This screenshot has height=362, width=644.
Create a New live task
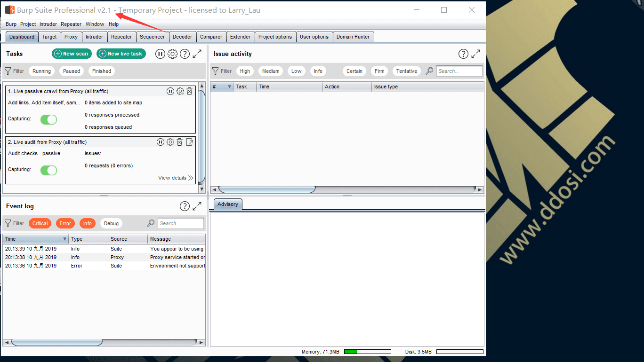click(x=121, y=54)
